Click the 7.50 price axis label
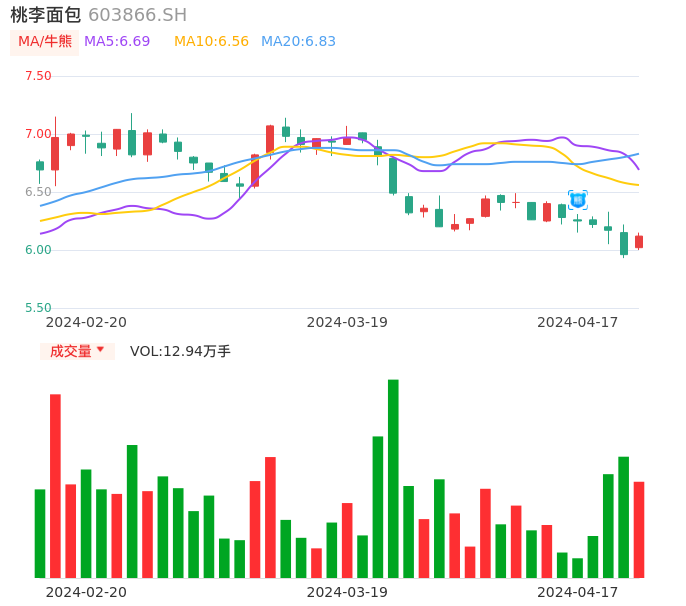686x606 pixels. [x=38, y=76]
